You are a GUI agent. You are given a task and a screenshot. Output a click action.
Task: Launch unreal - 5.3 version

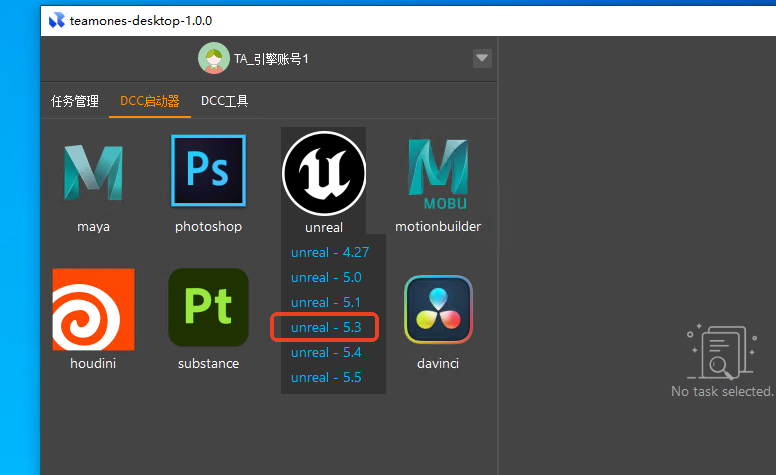tap(326, 327)
